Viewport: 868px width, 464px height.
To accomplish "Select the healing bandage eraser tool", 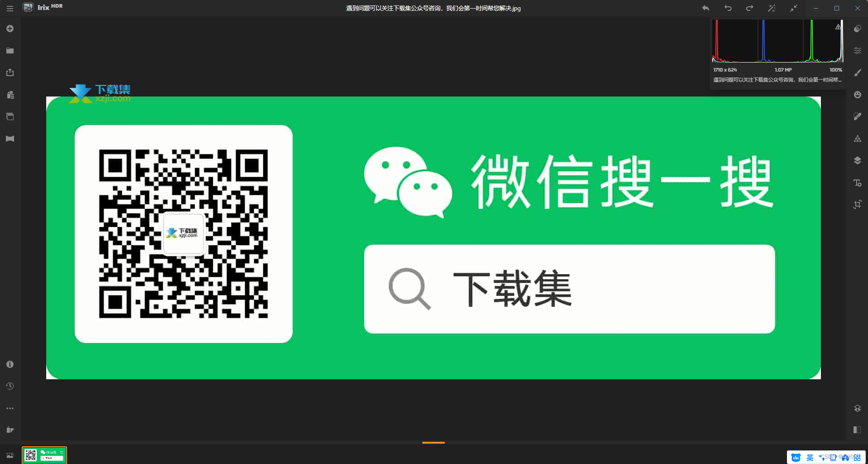I will pyautogui.click(x=858, y=116).
